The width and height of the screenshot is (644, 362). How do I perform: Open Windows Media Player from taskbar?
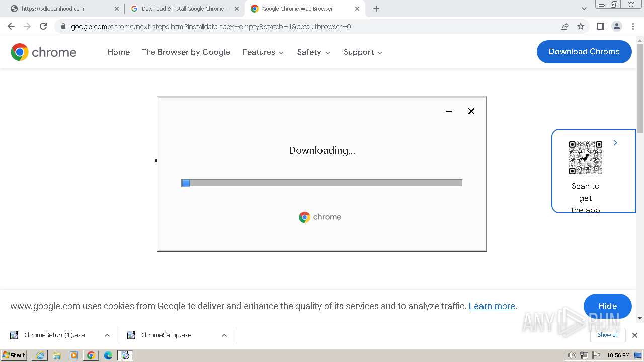click(74, 355)
